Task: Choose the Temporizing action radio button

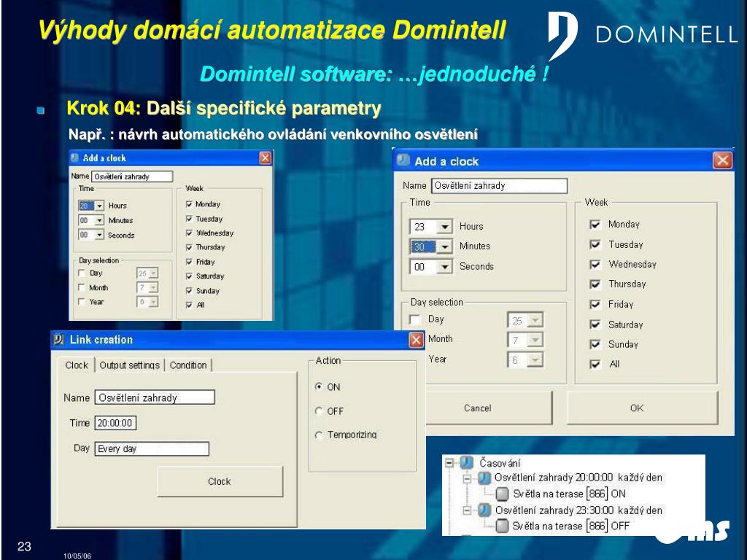Action: click(319, 435)
